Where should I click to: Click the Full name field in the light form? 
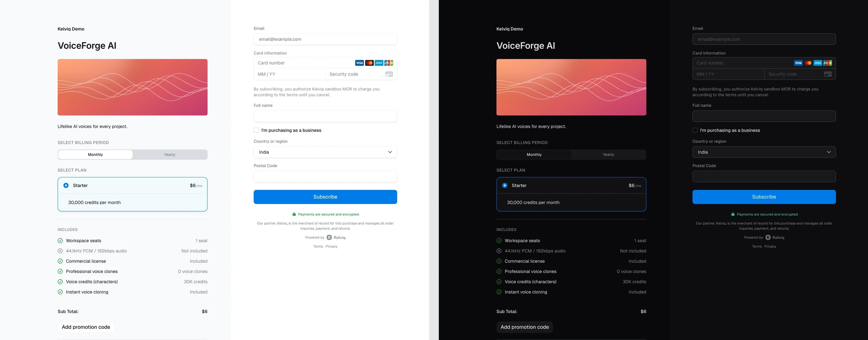tap(325, 116)
